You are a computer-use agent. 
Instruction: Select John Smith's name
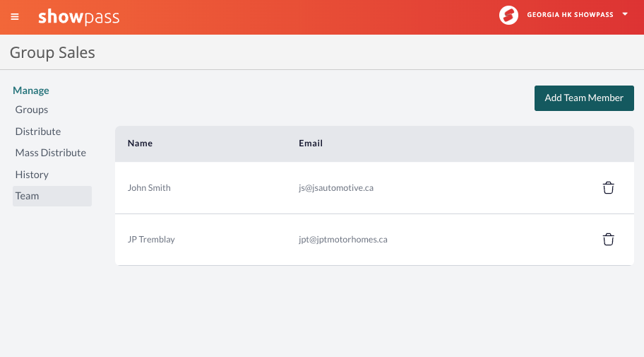tap(149, 187)
